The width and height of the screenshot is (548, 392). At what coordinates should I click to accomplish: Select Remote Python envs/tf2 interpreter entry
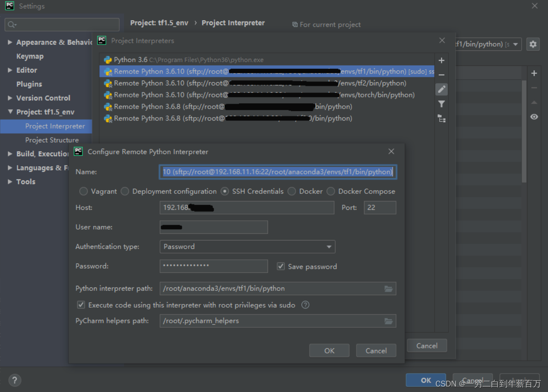click(x=267, y=84)
